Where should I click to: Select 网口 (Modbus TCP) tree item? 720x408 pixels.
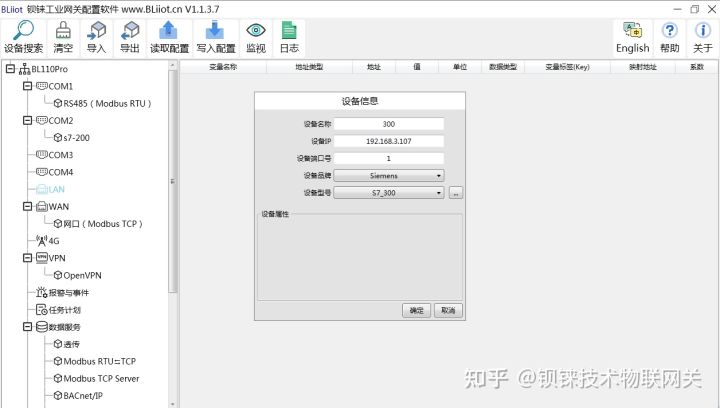pyautogui.click(x=98, y=224)
